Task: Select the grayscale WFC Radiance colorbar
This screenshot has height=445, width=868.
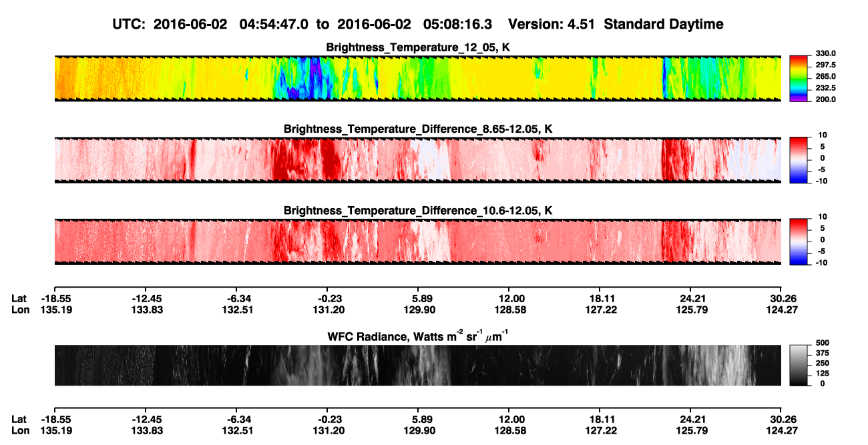Action: coord(798,365)
